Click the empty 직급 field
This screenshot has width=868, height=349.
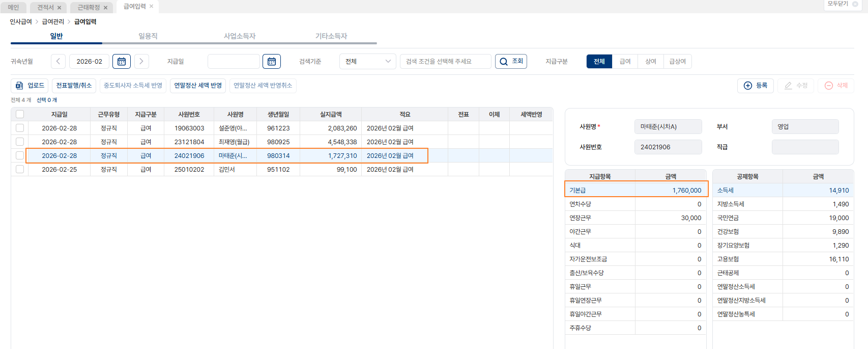[805, 147]
